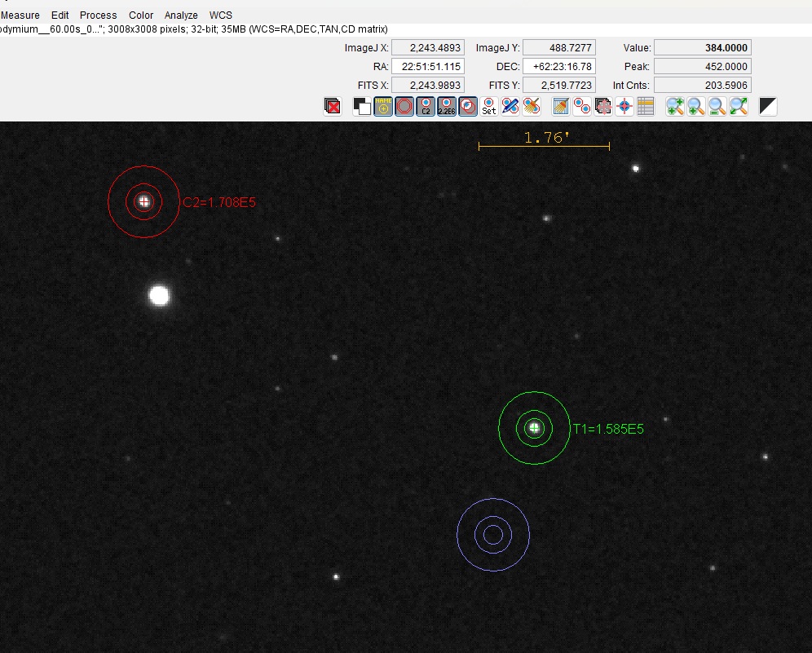Click the Set aperture settings icon

(x=489, y=106)
